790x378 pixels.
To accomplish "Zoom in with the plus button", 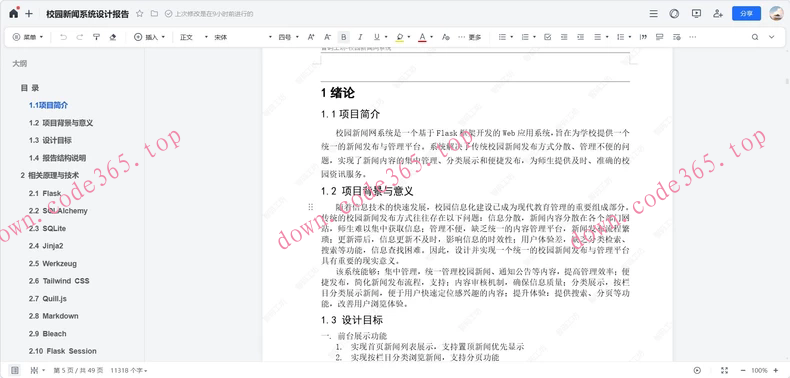I will pos(775,370).
